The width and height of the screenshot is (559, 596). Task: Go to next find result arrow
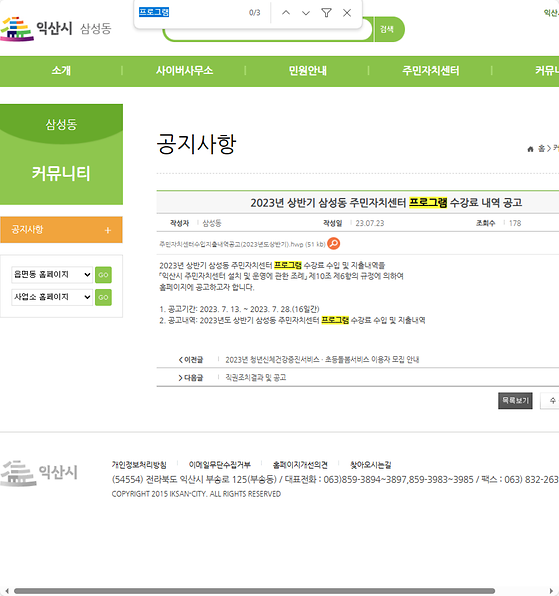point(306,13)
